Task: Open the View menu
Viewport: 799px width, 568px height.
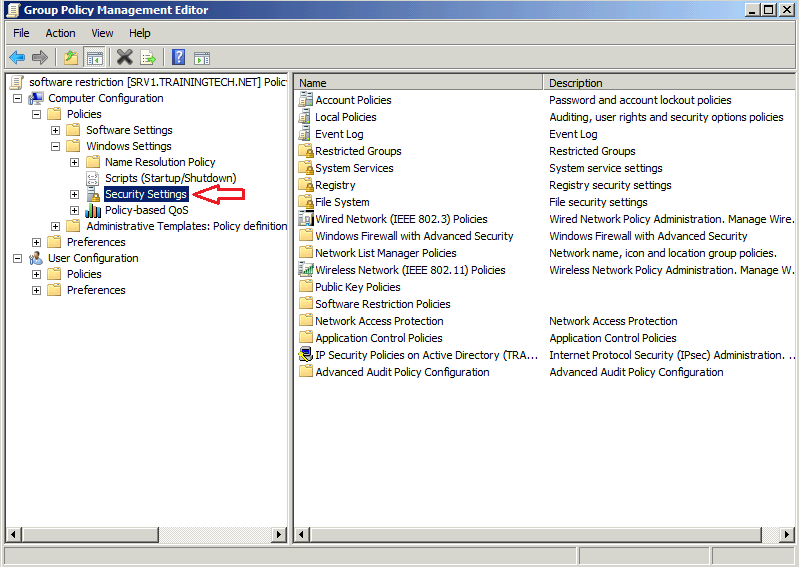Action: pos(102,33)
